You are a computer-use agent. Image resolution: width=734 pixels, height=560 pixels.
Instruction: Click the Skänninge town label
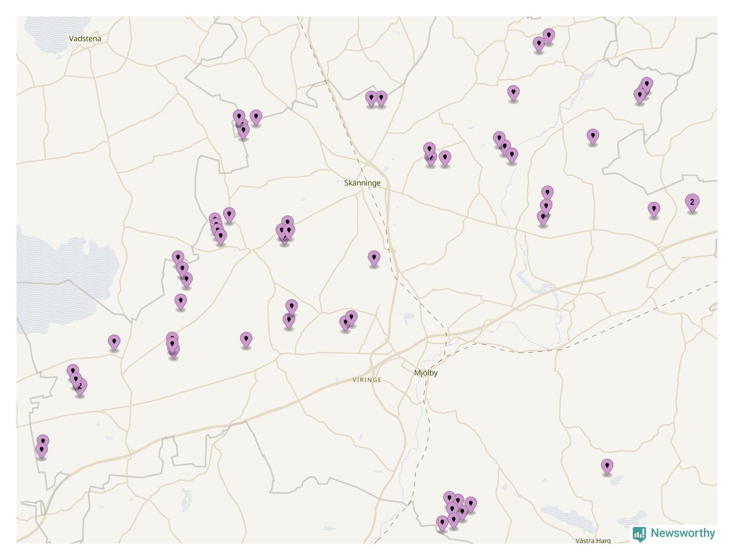(x=362, y=183)
